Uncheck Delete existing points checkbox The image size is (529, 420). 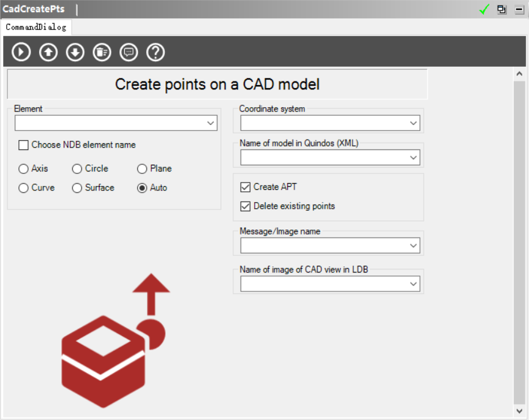pos(246,206)
